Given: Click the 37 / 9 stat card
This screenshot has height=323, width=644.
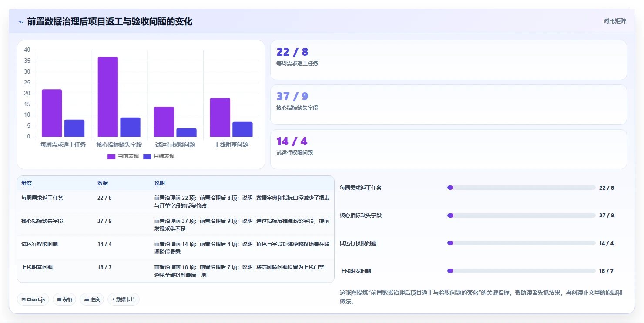Looking at the screenshot, I should [x=449, y=105].
